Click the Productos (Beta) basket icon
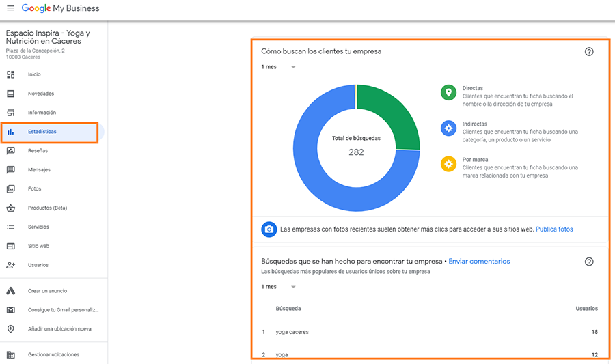615x364 pixels. 11,208
